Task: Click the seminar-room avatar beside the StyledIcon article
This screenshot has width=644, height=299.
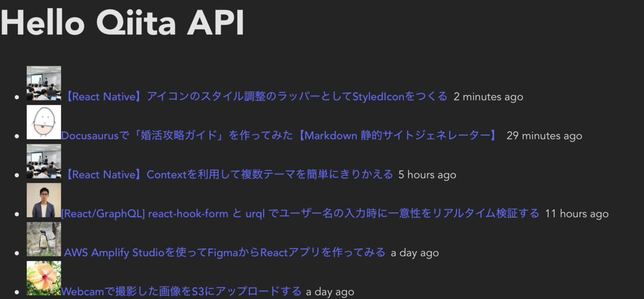Action: click(x=44, y=83)
